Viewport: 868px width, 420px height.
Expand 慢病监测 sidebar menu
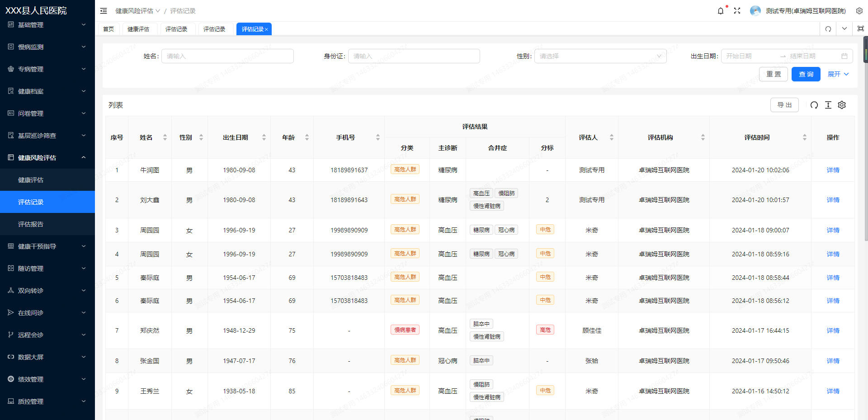pyautogui.click(x=47, y=47)
